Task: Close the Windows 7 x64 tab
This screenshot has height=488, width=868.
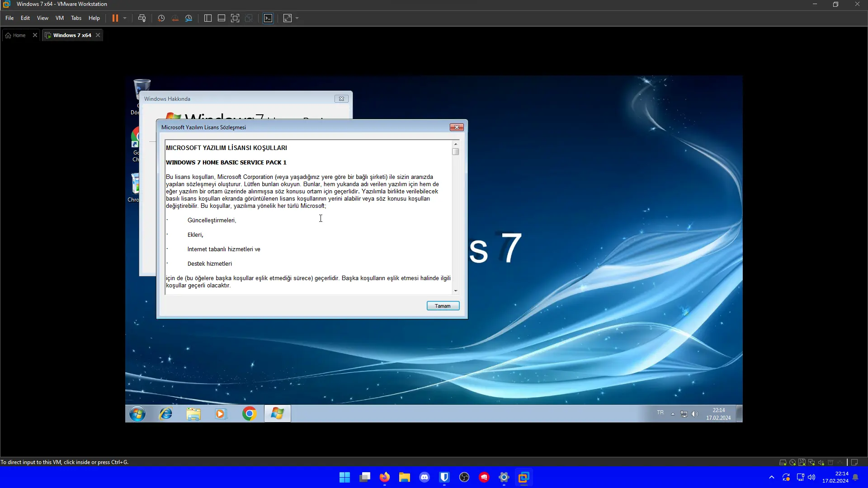Action: (x=98, y=35)
